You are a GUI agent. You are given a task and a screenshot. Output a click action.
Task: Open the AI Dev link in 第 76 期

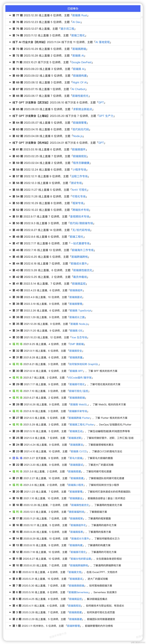pos(76,22)
